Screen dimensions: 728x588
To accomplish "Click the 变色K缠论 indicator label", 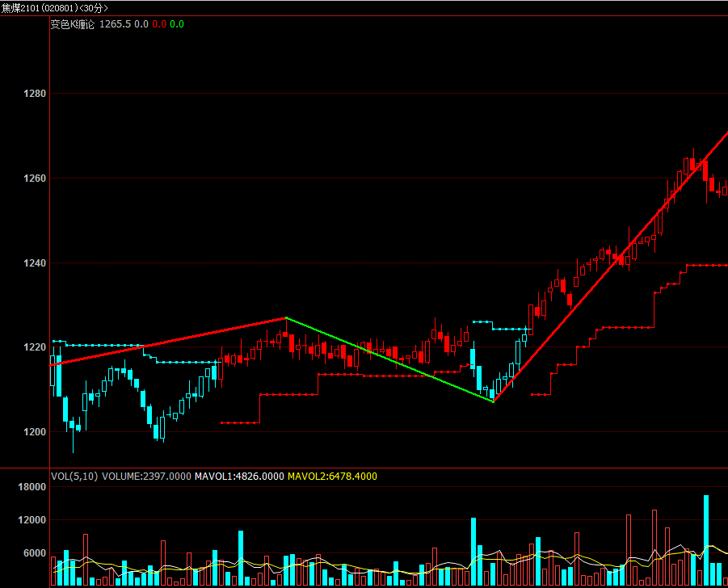I will tap(72, 24).
